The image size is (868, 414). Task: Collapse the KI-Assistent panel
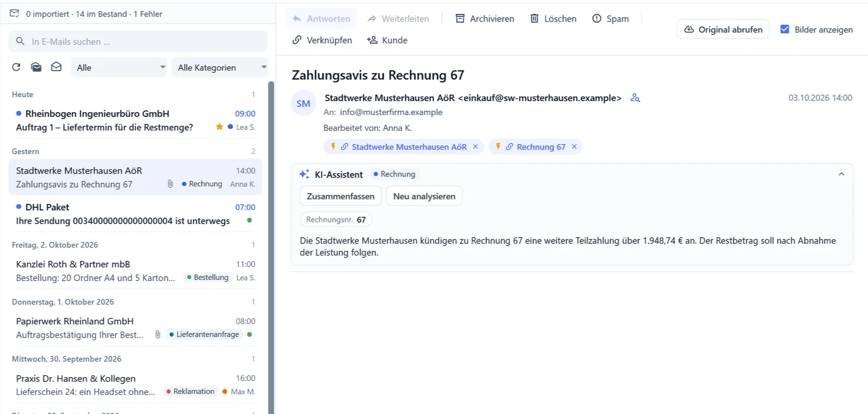[x=841, y=174]
